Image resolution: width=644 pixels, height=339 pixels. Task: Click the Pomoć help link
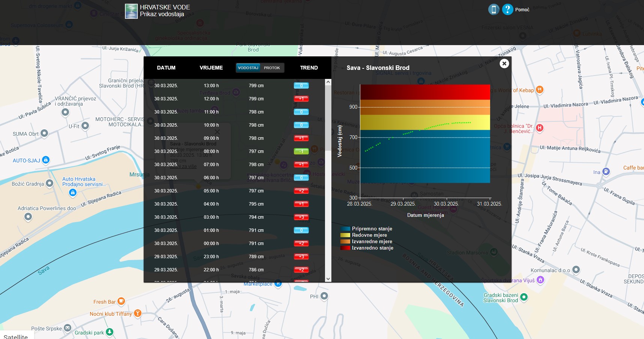[522, 10]
